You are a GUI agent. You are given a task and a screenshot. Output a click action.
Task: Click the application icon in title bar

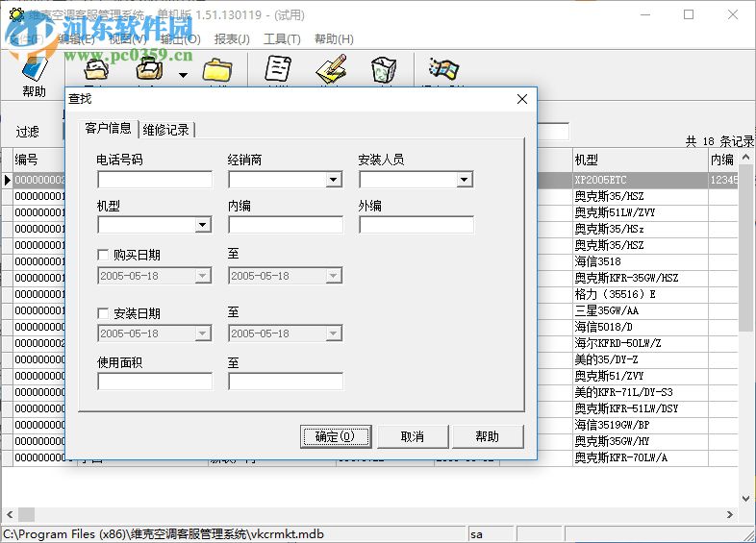(16, 15)
